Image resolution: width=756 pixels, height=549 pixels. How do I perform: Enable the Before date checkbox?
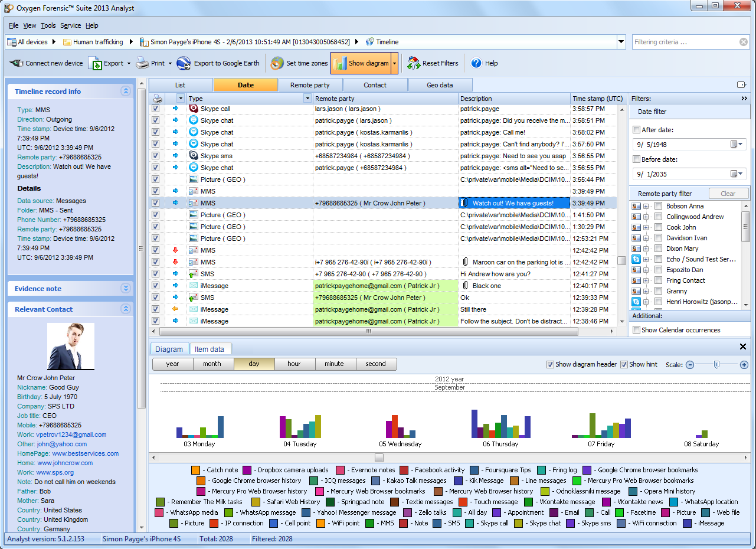[636, 159]
